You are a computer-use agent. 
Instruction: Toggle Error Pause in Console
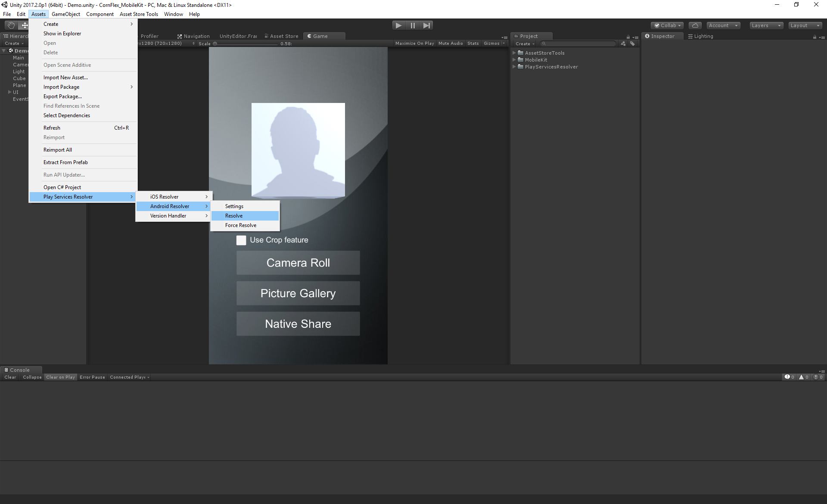pyautogui.click(x=92, y=377)
